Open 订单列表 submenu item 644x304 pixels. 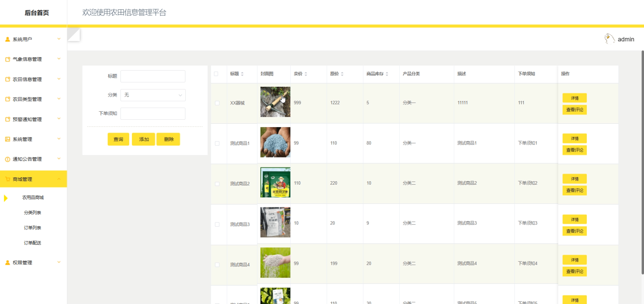pos(32,228)
